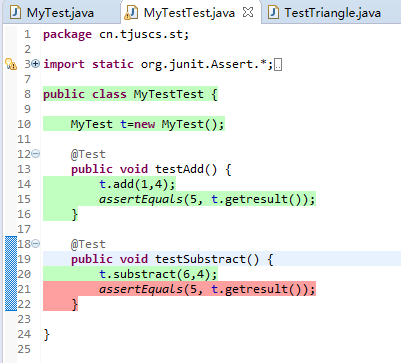
Task: Click the 'MyTest t=new MyTest();' line
Action: 148,124
